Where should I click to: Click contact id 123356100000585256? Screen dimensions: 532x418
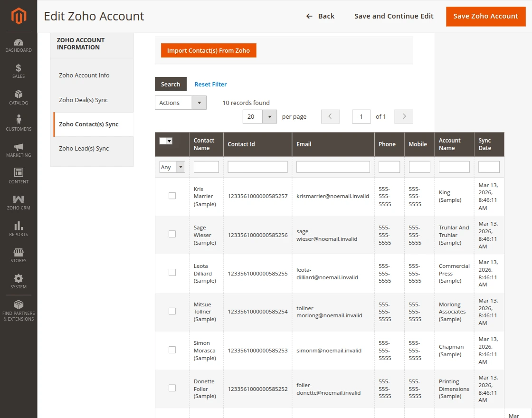(257, 235)
